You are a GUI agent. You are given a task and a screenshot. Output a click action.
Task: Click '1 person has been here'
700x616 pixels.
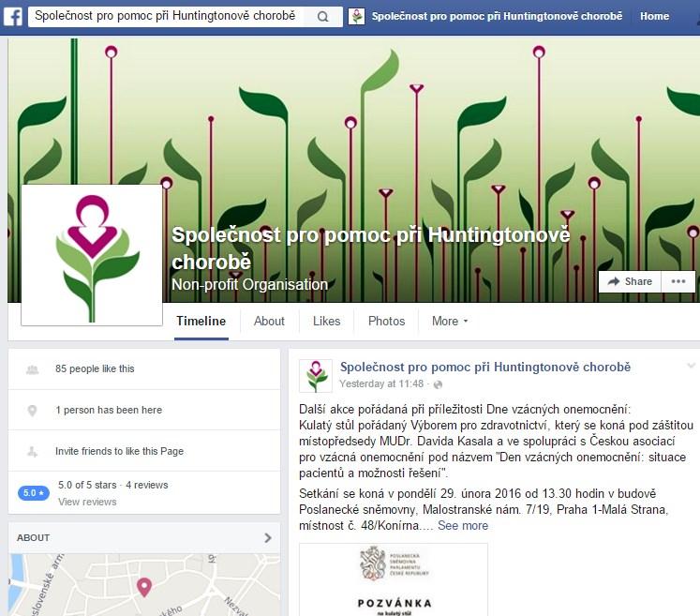(x=109, y=410)
